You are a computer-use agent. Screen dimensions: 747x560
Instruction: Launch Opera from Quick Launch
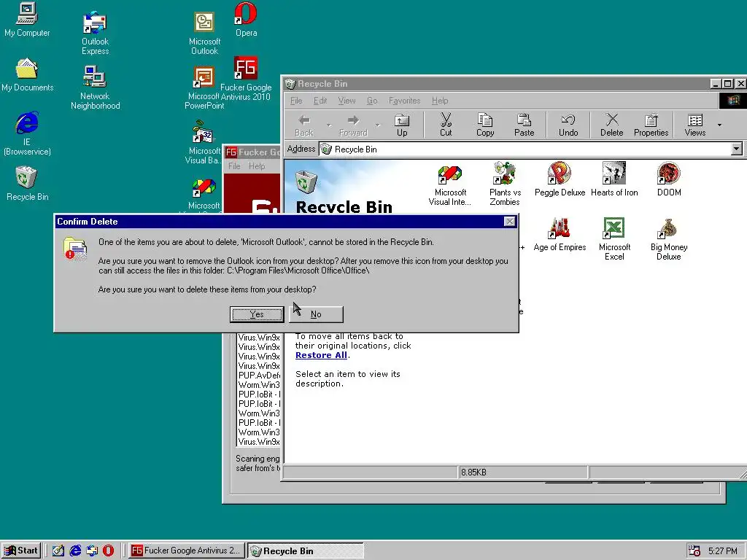(108, 551)
